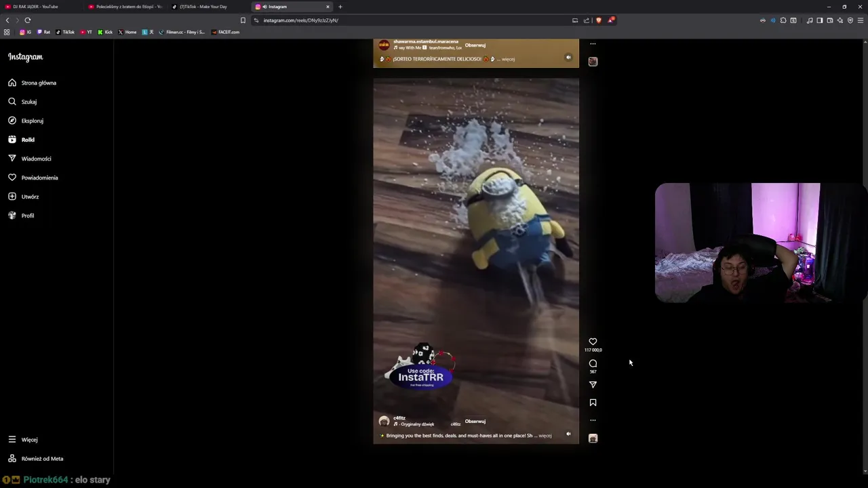This screenshot has width=868, height=488.
Task: Open Powiadomienia notifications
Action: [33, 178]
